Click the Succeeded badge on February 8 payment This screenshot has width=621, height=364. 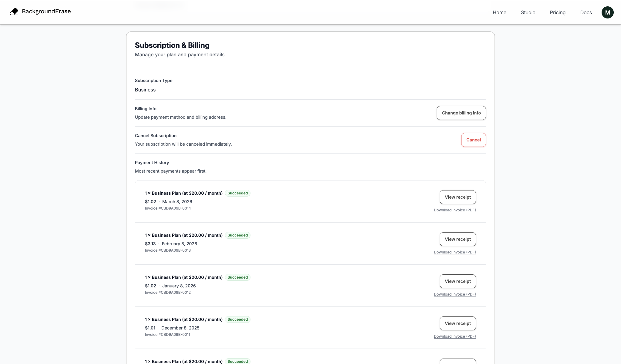[238, 235]
